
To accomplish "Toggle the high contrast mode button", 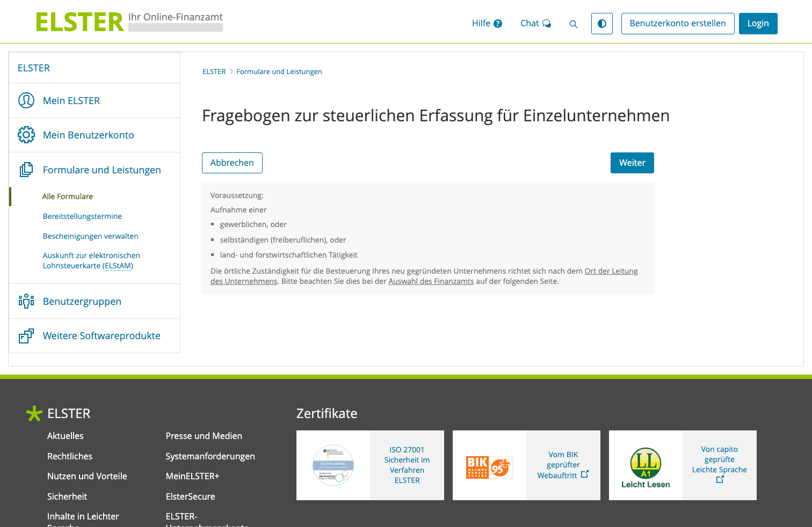I will (602, 24).
